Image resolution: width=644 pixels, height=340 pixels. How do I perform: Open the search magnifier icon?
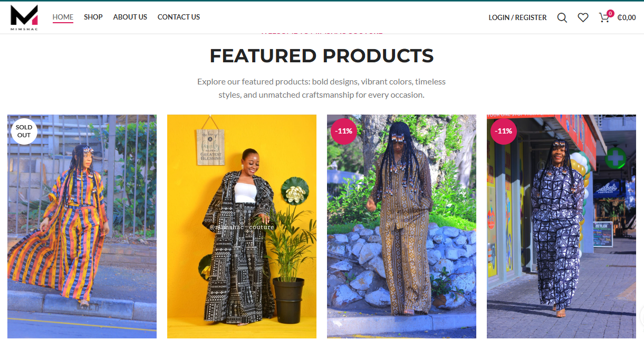pos(562,17)
